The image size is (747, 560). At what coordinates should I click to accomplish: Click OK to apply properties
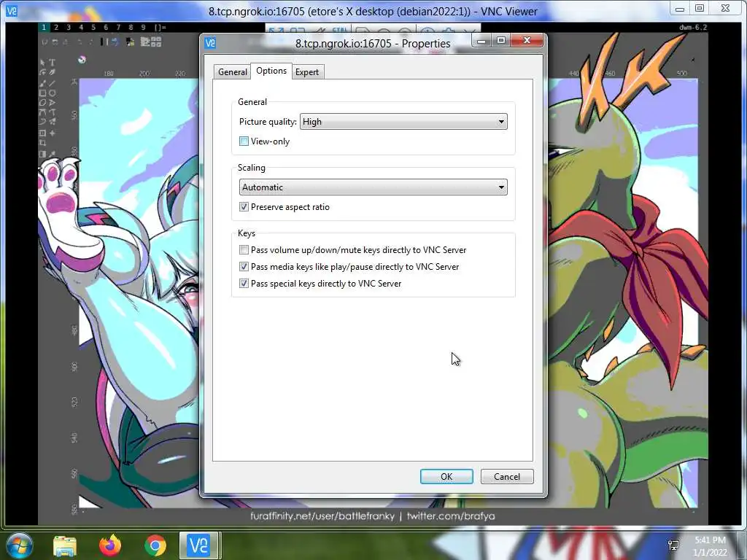click(x=446, y=477)
